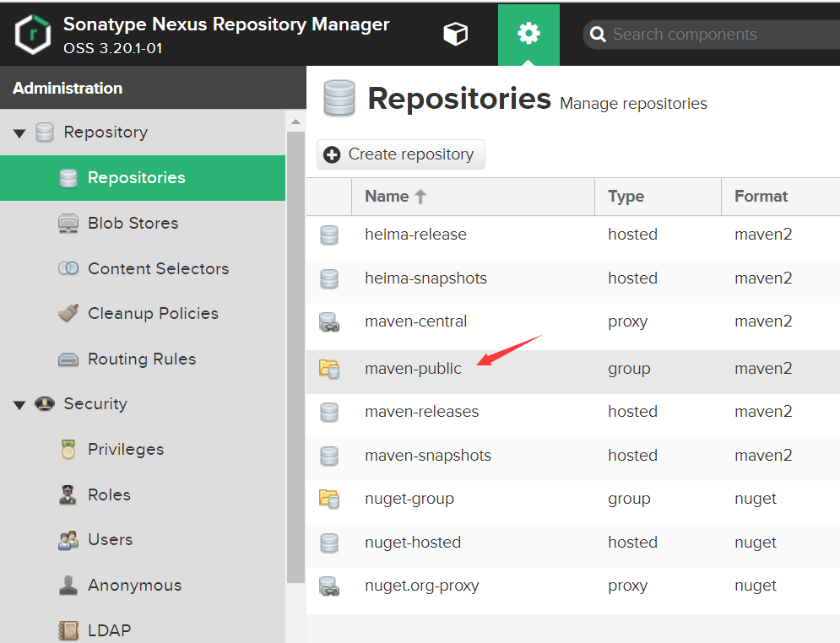Click the nuget-hosted database icon
The width and height of the screenshot is (840, 643).
[x=329, y=543]
